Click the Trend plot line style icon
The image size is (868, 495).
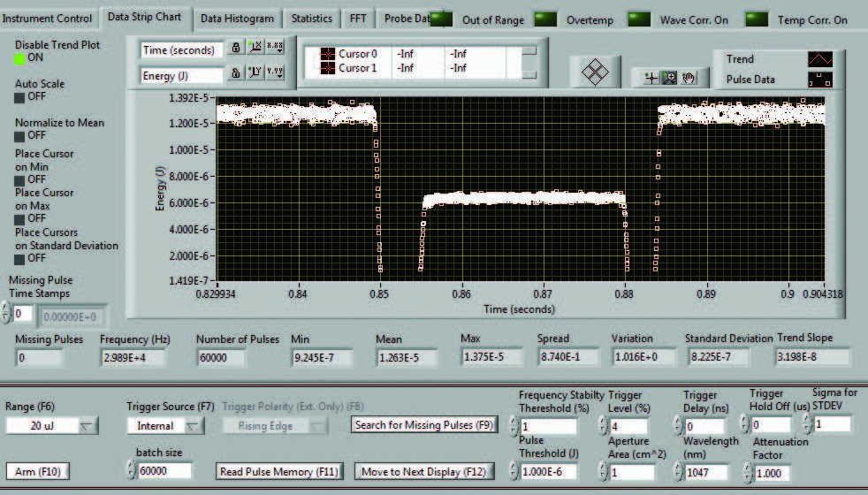(819, 59)
